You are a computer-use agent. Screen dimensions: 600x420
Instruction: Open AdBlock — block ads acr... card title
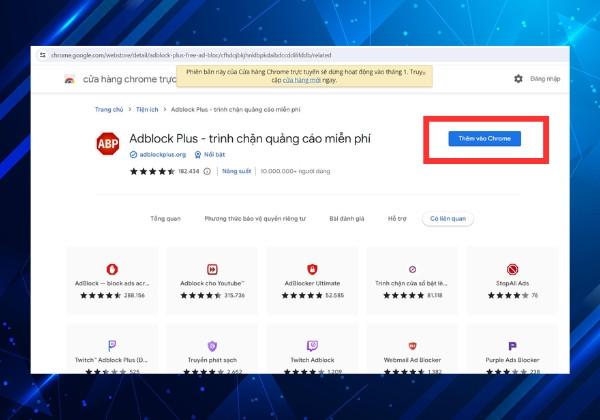pos(112,283)
